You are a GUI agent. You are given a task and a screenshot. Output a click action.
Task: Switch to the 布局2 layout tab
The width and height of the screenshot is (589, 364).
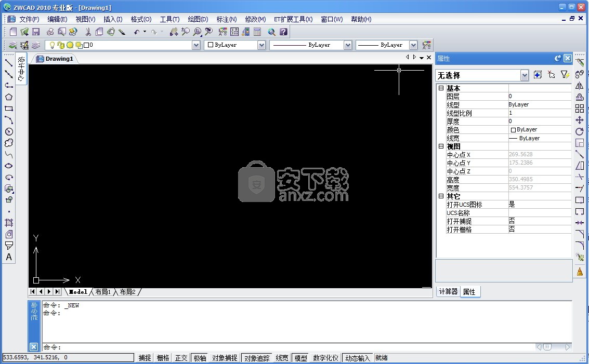tap(127, 292)
